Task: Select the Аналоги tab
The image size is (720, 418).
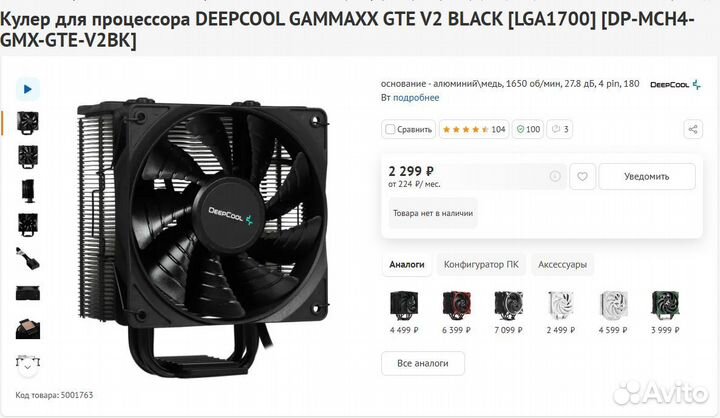Action: click(406, 265)
